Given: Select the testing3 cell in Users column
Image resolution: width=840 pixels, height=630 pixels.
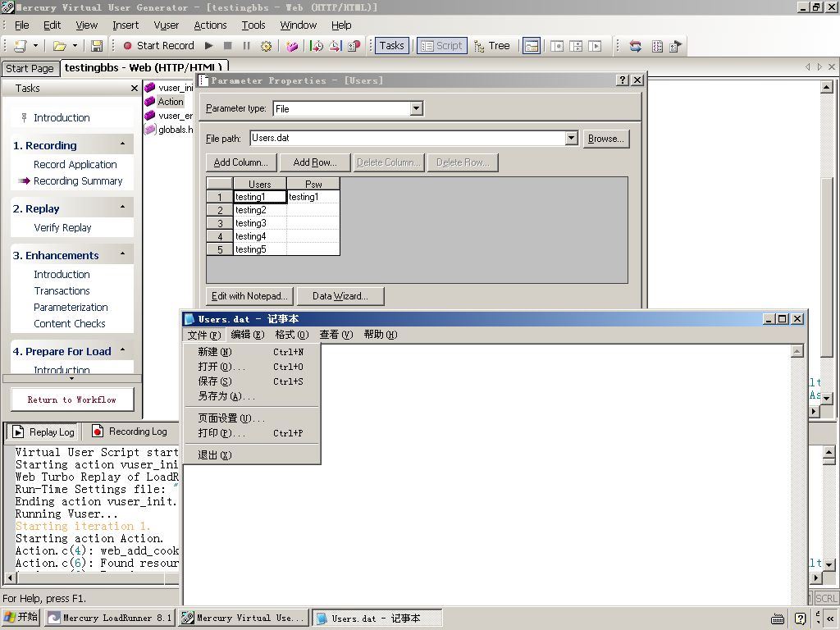Looking at the screenshot, I should coord(259,223).
